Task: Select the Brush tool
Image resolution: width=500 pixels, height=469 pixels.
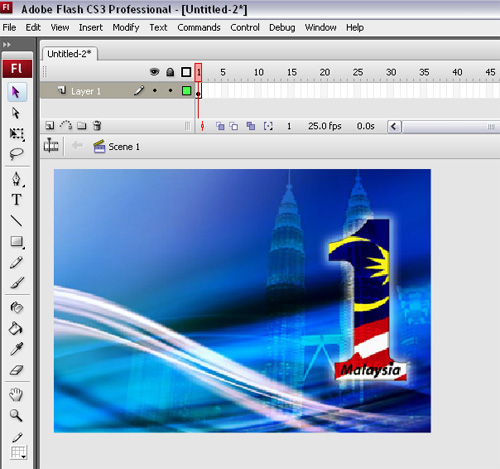Action: [16, 283]
